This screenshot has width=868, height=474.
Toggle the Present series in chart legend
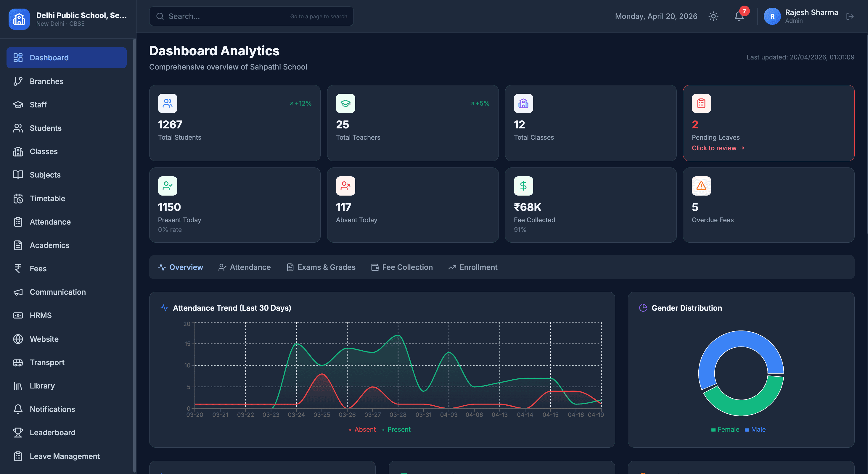396,430
